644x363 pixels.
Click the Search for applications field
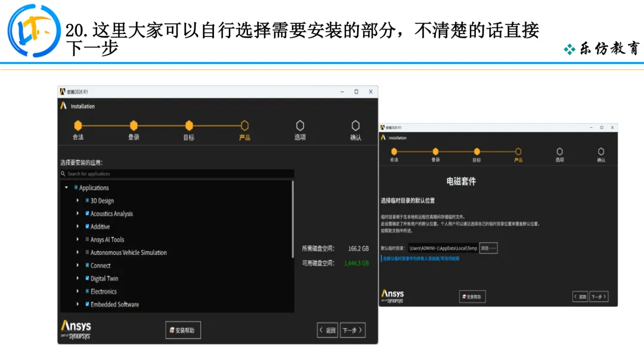coord(177,174)
